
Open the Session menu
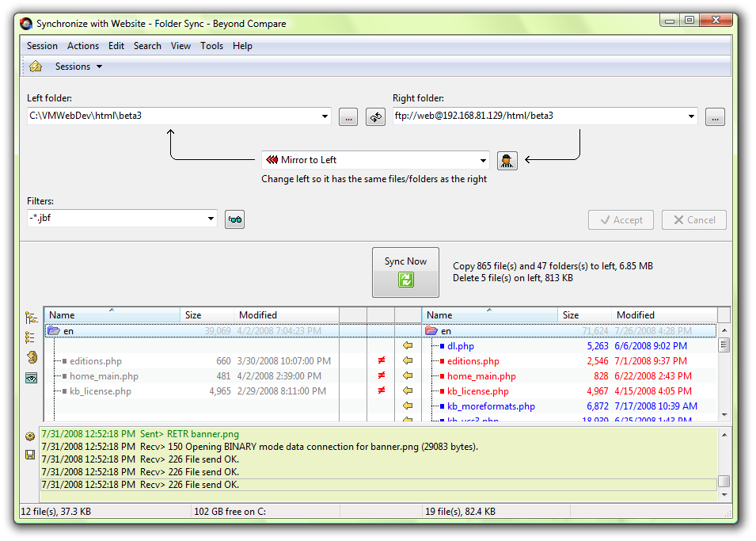[42, 46]
